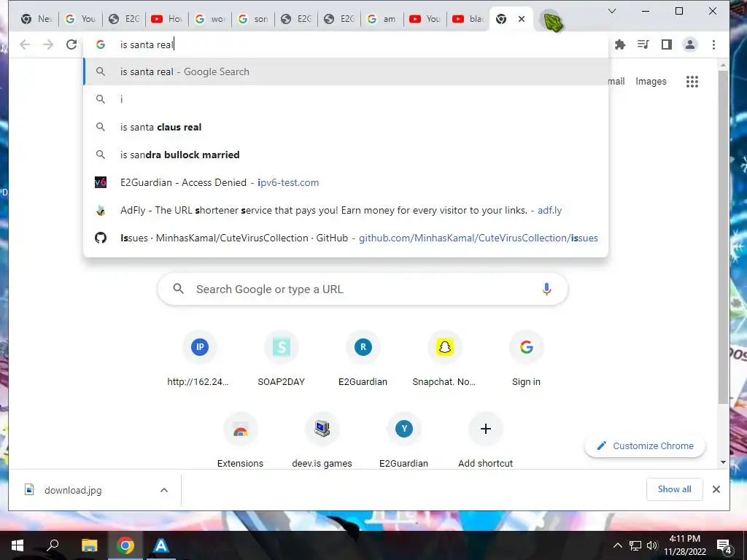Show hidden system tray icons
This screenshot has width=747, height=560.
tap(617, 545)
